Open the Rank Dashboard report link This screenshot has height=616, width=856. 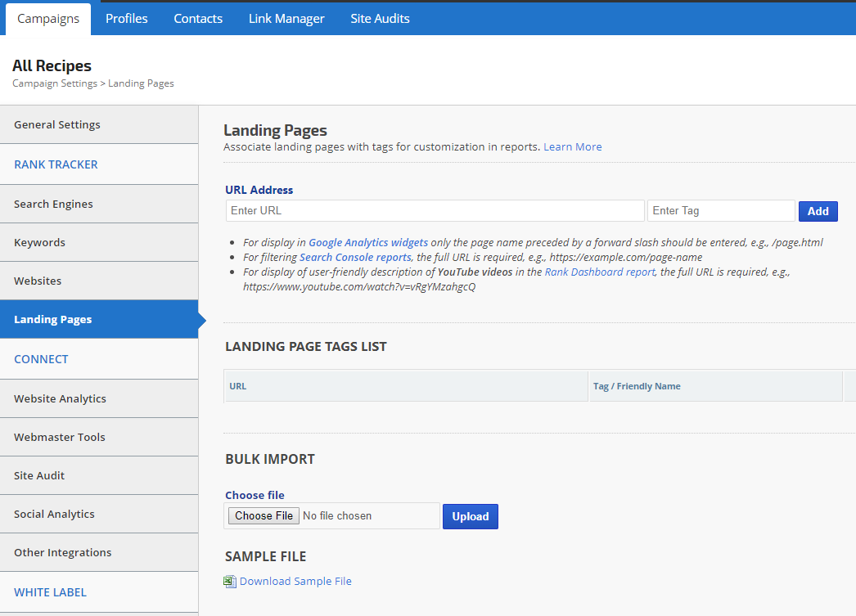point(599,272)
